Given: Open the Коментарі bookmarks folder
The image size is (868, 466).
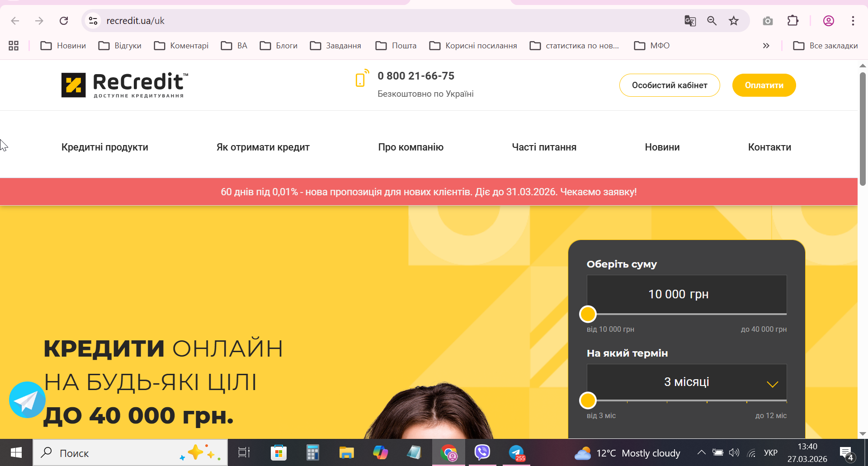Looking at the screenshot, I should [181, 46].
